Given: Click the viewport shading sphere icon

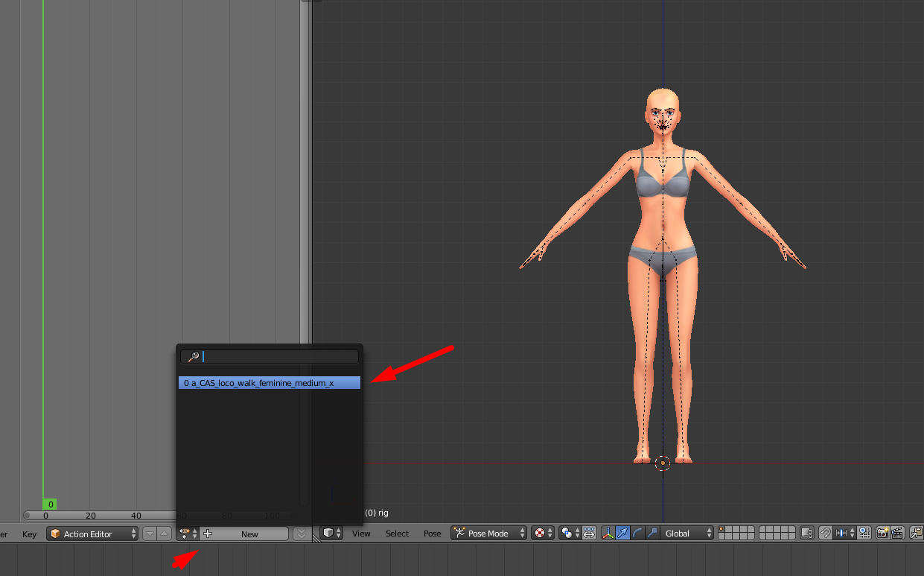Looking at the screenshot, I should 541,534.
